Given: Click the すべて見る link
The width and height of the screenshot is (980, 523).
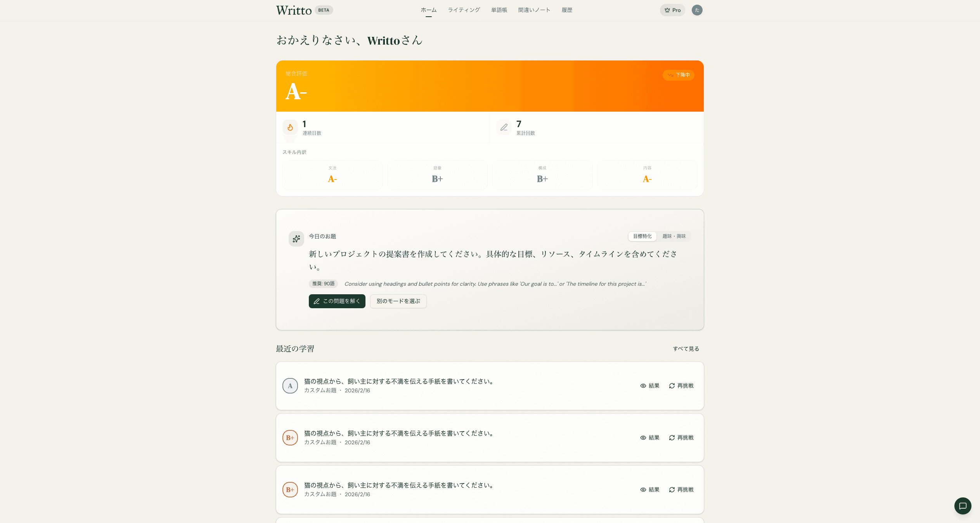Looking at the screenshot, I should tap(685, 349).
